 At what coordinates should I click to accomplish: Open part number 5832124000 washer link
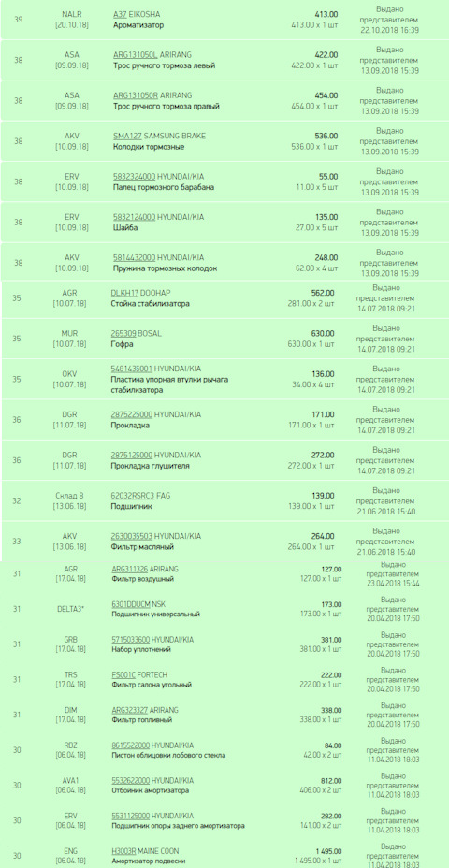[134, 217]
